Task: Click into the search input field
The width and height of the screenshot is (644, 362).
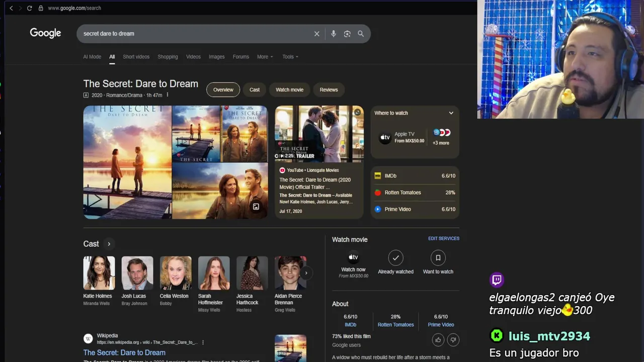Action: [x=196, y=34]
